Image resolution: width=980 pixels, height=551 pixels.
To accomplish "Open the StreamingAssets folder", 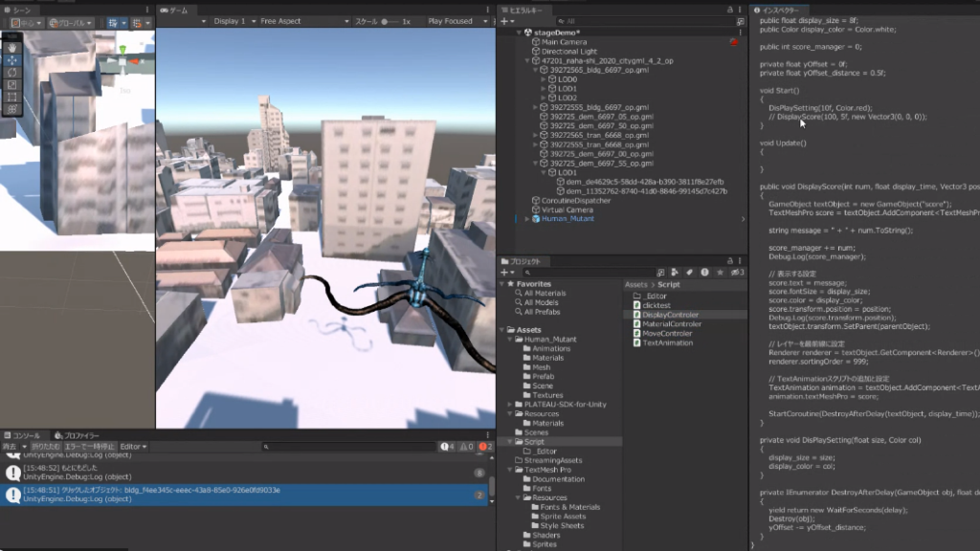I will click(552, 460).
